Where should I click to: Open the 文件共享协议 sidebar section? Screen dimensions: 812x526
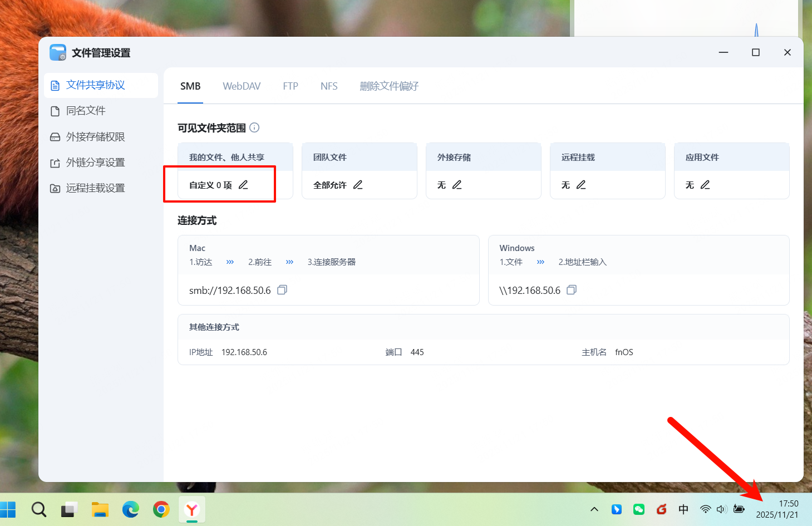click(101, 85)
